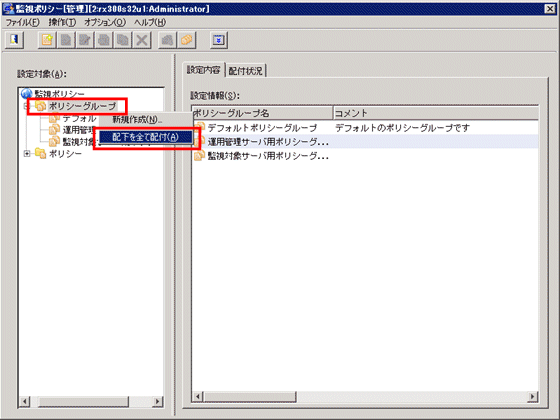Click left arrow of tree pane scrollbar
Viewport: 560px width, 420px height.
pyautogui.click(x=25, y=401)
